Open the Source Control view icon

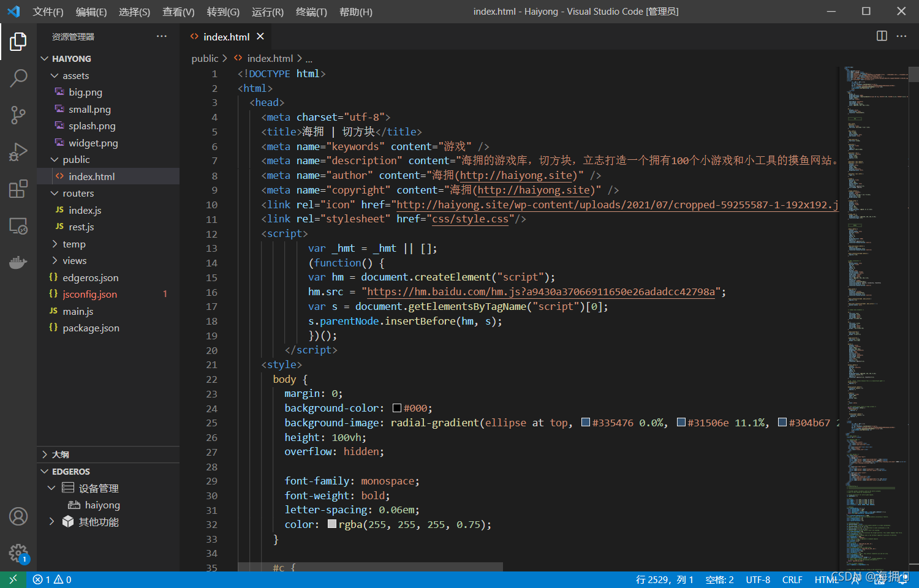point(18,115)
